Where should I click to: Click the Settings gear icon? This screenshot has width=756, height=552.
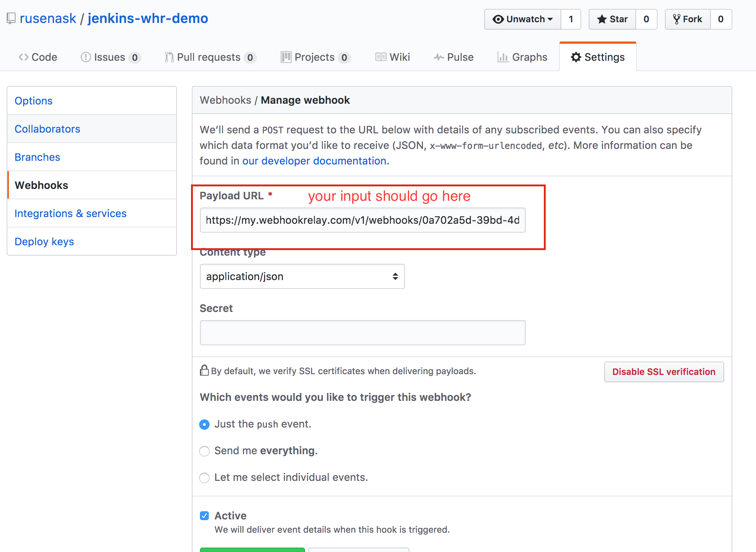pyautogui.click(x=576, y=57)
